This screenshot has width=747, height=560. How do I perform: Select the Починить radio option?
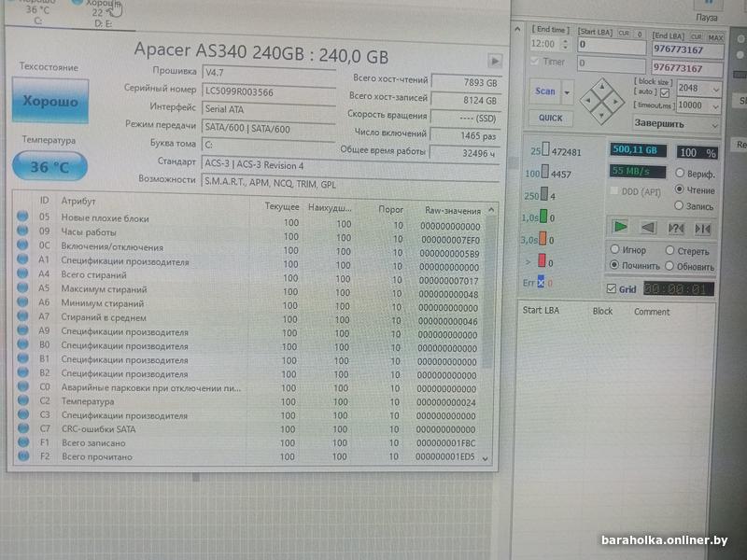(x=614, y=264)
